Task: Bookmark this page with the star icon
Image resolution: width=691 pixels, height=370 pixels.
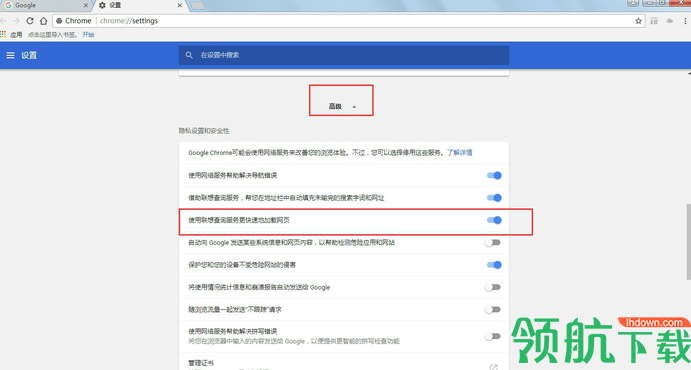Action: 638,21
